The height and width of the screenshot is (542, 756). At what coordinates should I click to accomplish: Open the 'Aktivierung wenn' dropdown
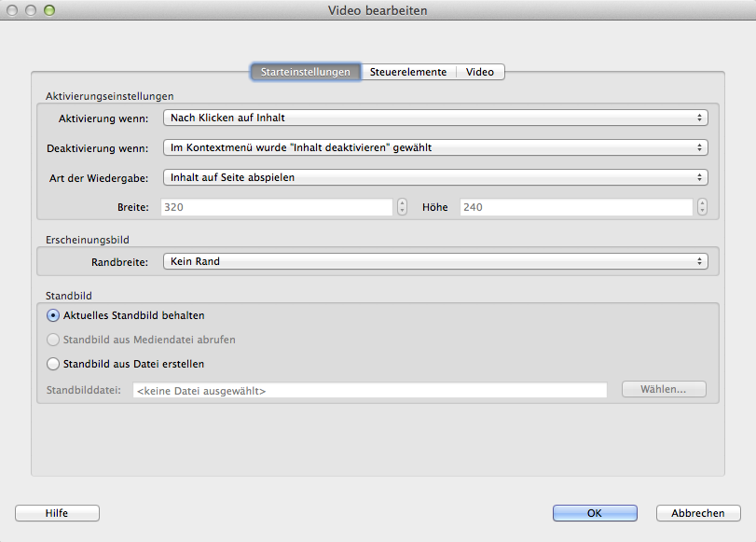(x=434, y=118)
